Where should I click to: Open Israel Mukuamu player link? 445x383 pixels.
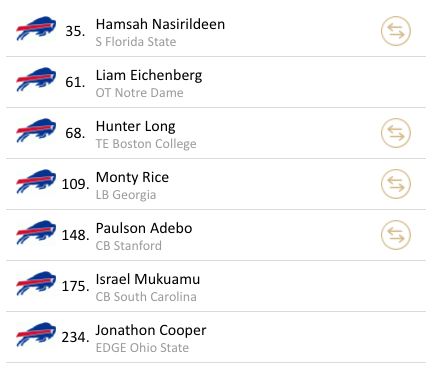coord(148,279)
